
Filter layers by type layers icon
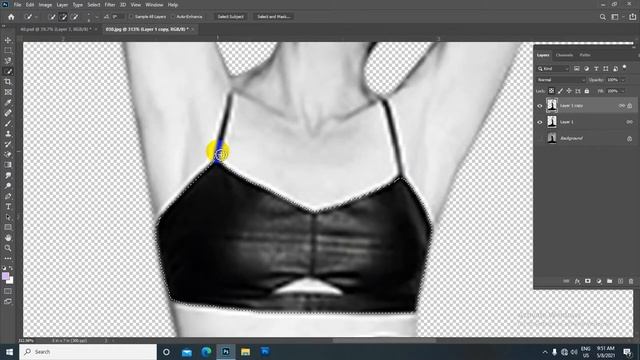pos(596,69)
